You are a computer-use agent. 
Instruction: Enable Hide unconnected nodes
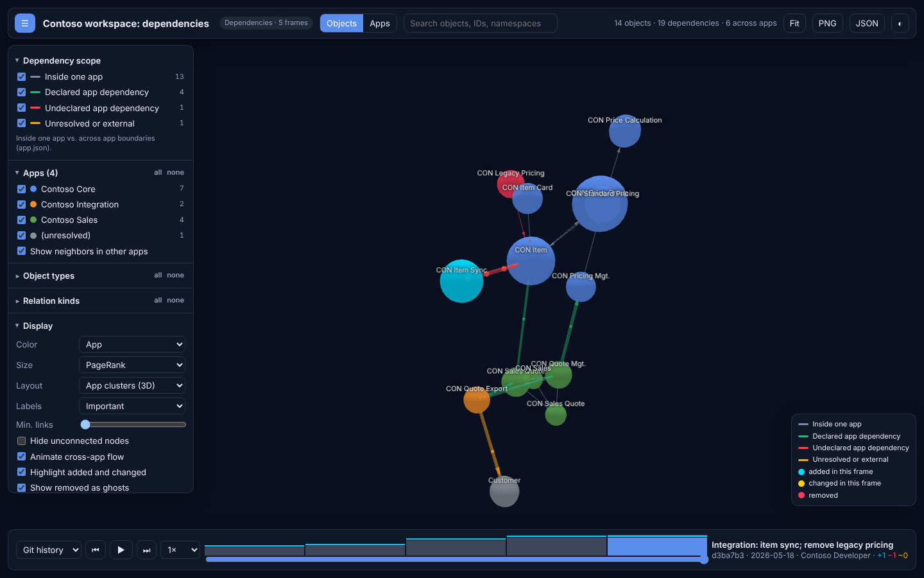coord(21,441)
